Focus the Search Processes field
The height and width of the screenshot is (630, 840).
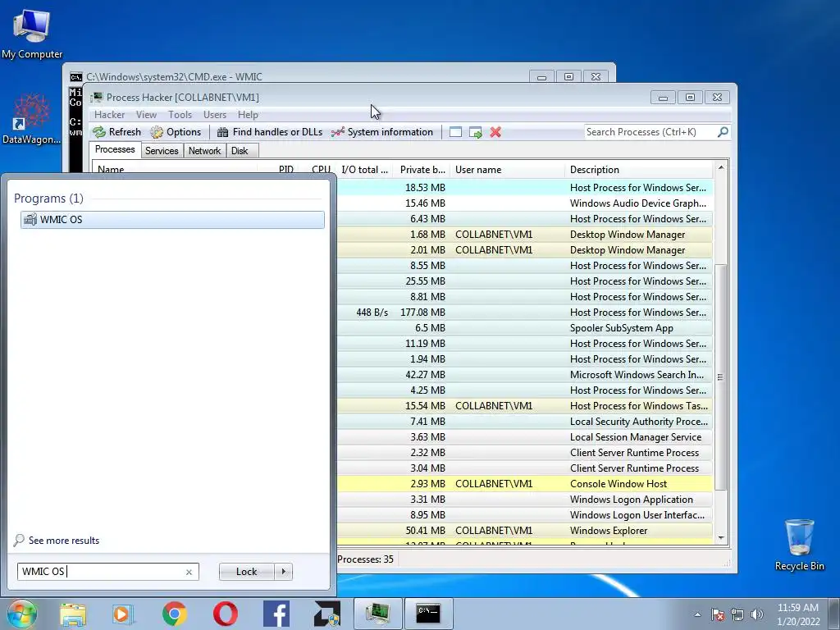pyautogui.click(x=651, y=132)
